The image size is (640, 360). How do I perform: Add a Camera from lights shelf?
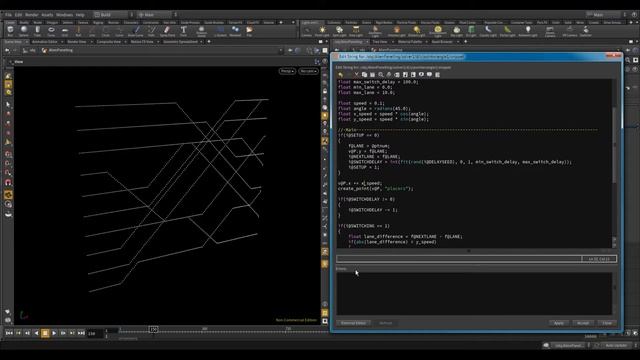coord(307,31)
